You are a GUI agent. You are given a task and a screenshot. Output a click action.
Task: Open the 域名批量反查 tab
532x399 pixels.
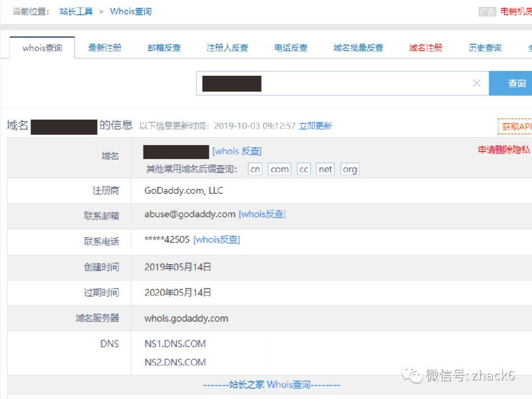tap(358, 47)
